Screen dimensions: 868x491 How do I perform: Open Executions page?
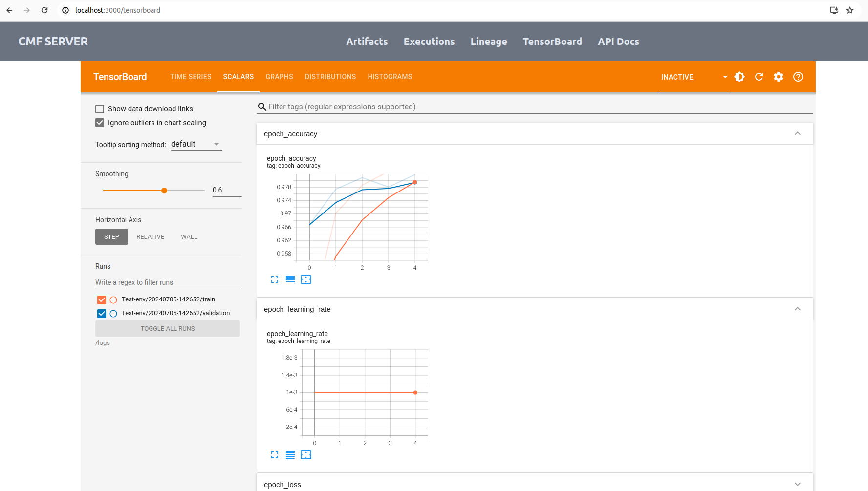coord(429,42)
